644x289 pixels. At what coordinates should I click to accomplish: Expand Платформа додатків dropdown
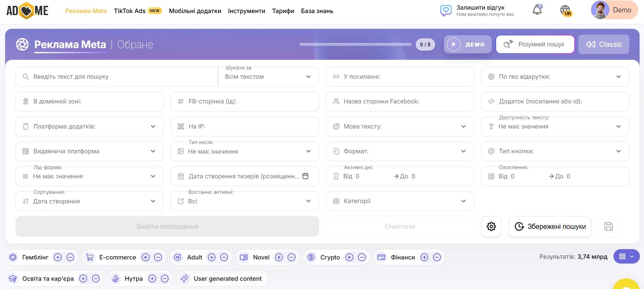[90, 126]
